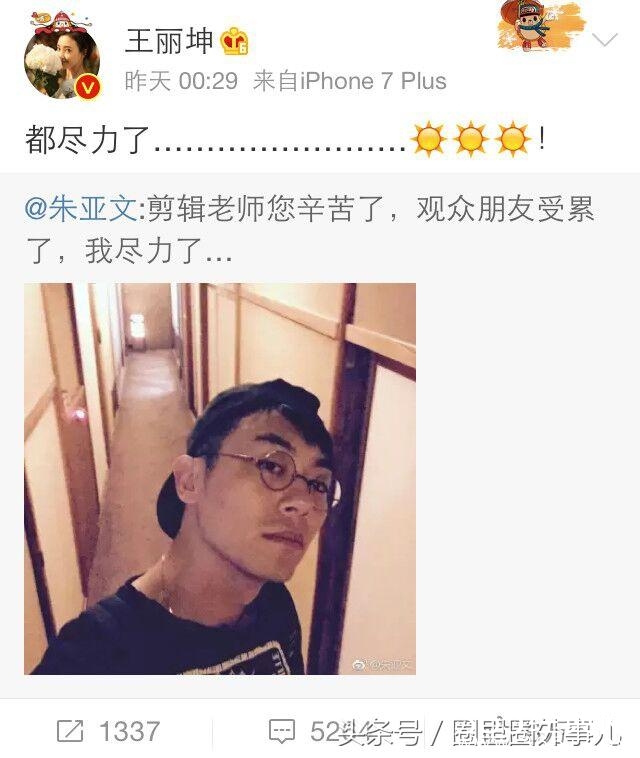Tap the first sun emoji

click(428, 140)
